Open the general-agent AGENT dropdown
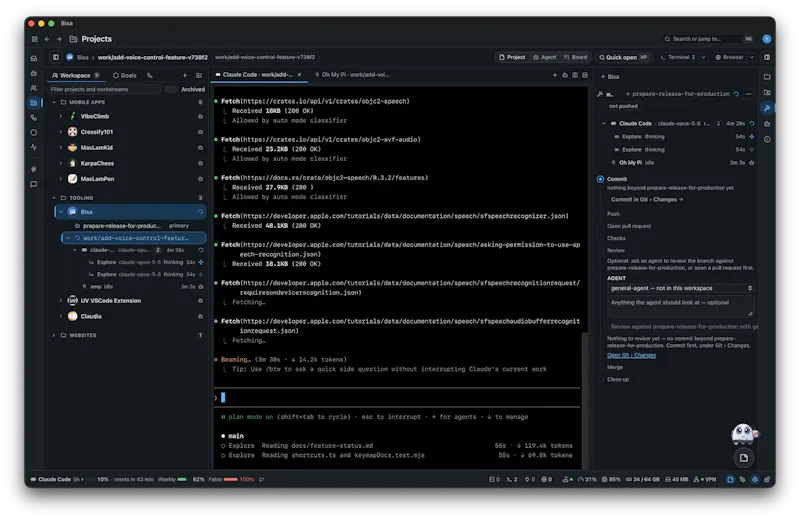This screenshot has width=800, height=520. pyautogui.click(x=681, y=288)
